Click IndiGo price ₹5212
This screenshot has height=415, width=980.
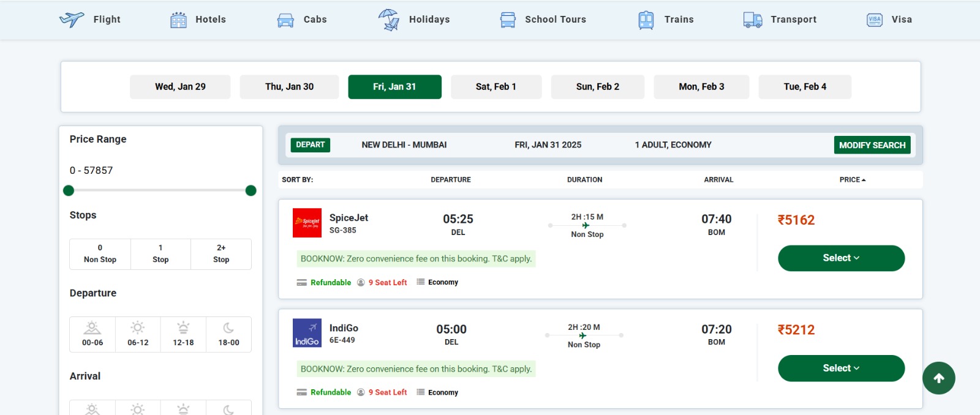[x=796, y=330]
